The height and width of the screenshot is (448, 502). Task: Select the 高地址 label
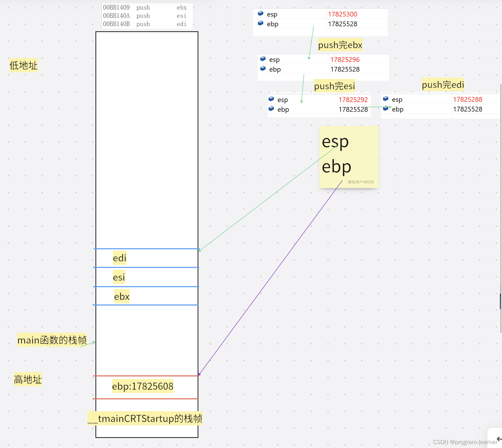click(28, 379)
